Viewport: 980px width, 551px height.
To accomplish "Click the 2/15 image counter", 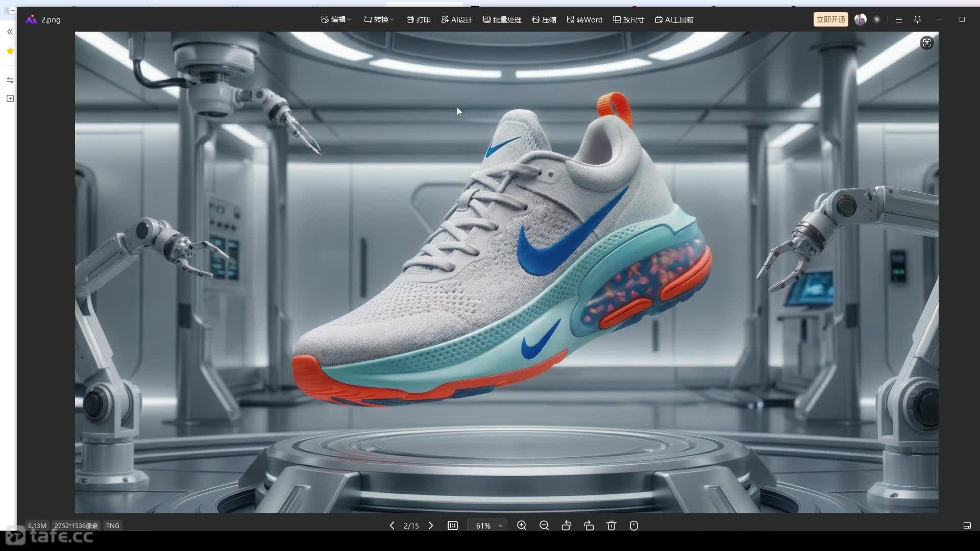I will click(411, 525).
